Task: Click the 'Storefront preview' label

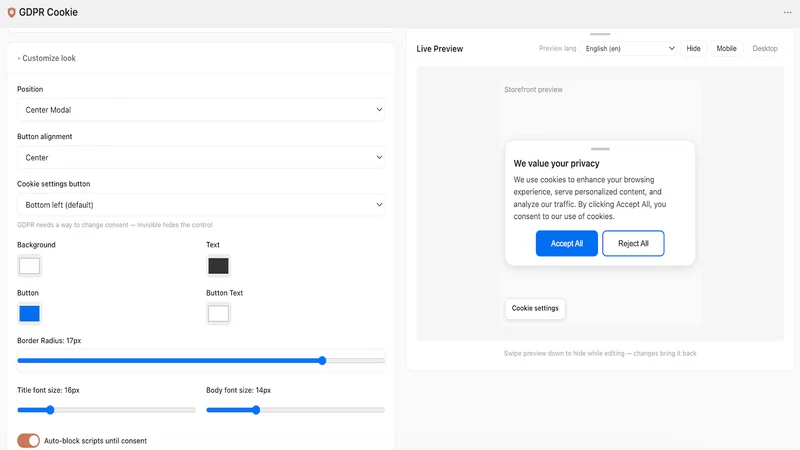Action: pos(533,90)
